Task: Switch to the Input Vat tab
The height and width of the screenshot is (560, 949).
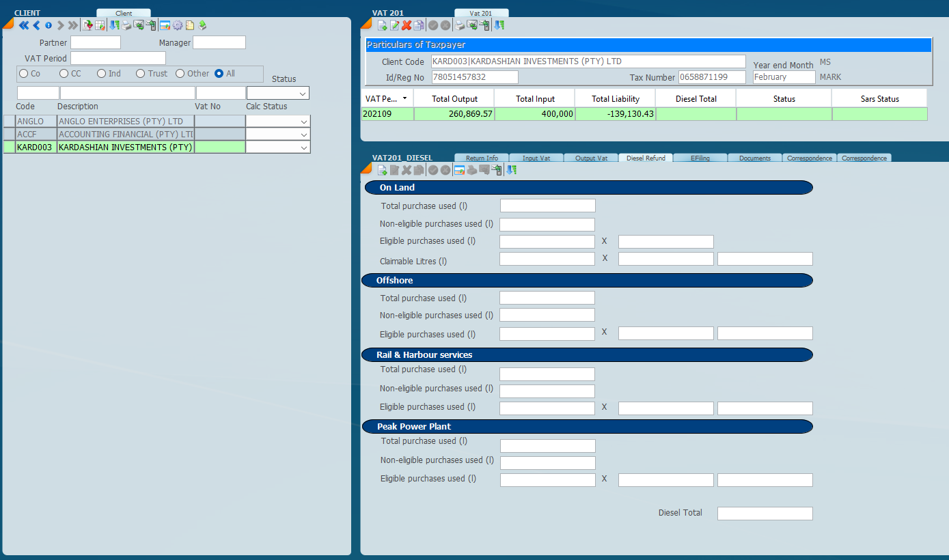Action: (x=536, y=158)
